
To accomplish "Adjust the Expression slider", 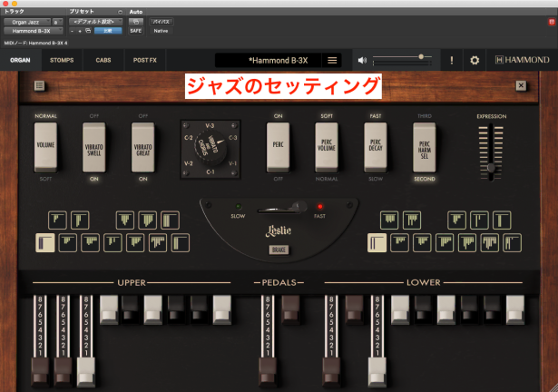I will 491,167.
